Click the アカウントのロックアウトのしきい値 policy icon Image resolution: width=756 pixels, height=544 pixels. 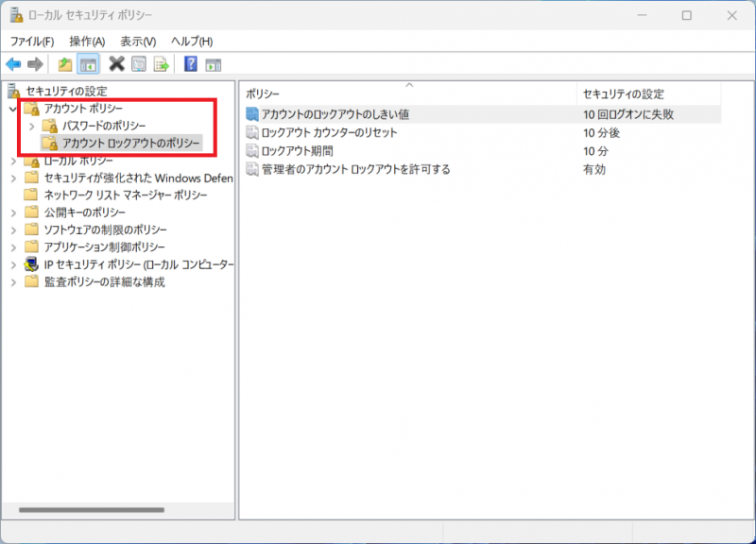point(252,114)
